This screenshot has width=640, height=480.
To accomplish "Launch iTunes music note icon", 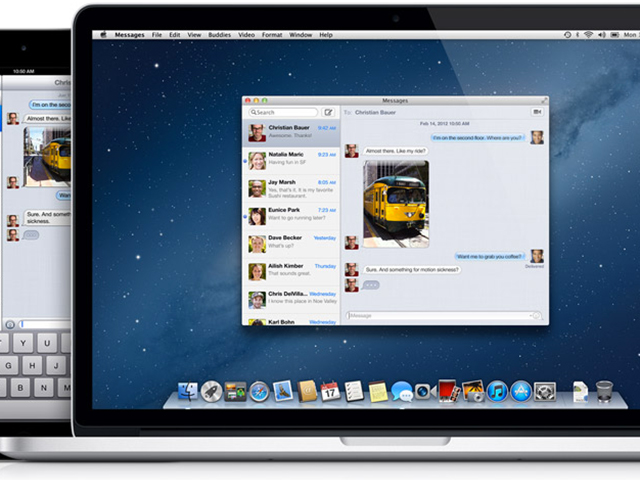I will pyautogui.click(x=497, y=391).
